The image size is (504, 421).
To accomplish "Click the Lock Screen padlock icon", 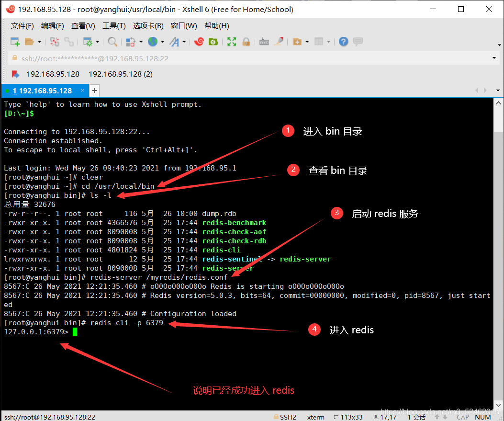I will [246, 42].
